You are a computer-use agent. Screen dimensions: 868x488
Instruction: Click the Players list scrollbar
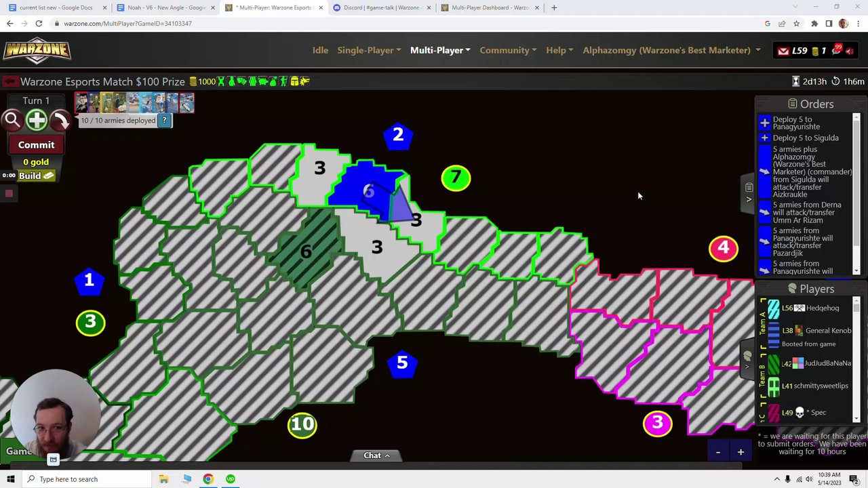click(856, 359)
